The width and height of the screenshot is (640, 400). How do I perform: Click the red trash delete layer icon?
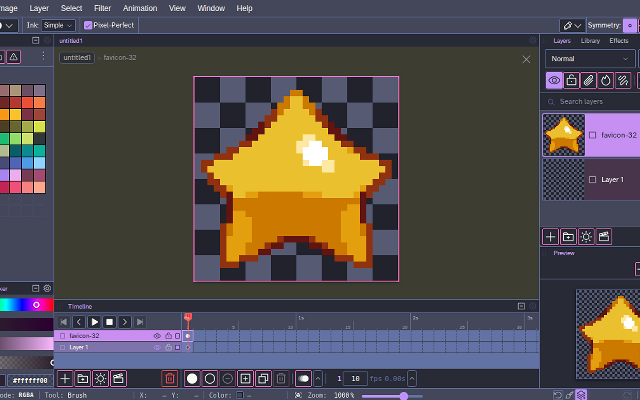coord(170,379)
